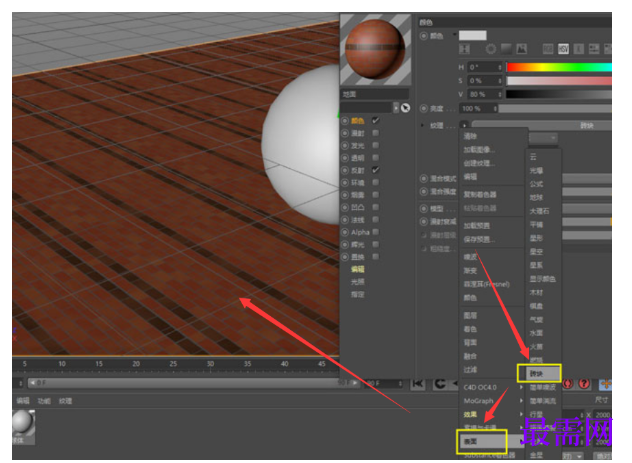Click the animation dot beside the 亮度 parameter

point(424,108)
